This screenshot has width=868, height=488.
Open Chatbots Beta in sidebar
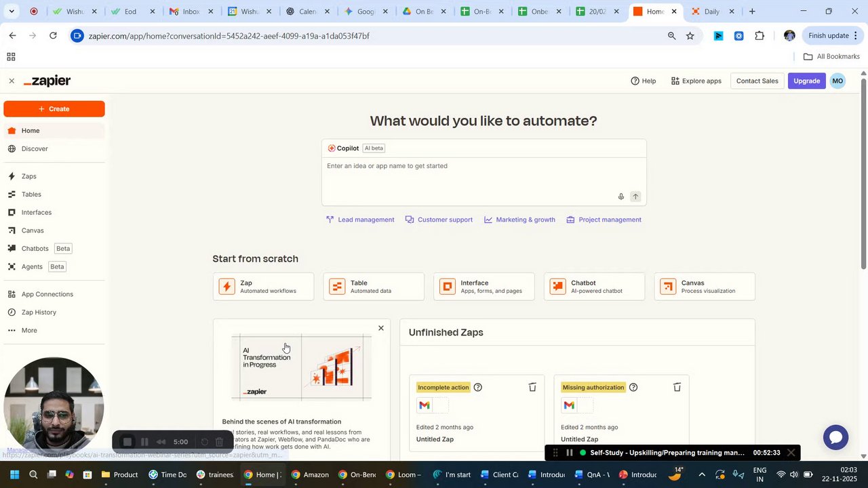54,249
